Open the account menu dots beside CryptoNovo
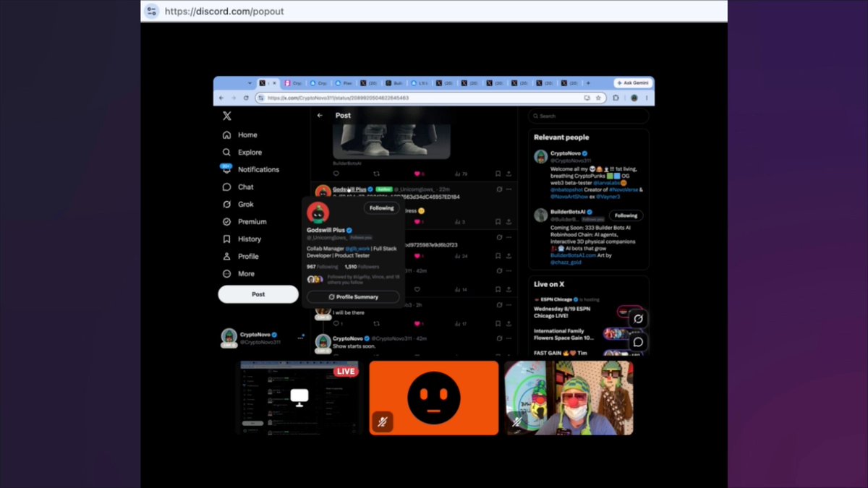This screenshot has height=488, width=868. 301,337
